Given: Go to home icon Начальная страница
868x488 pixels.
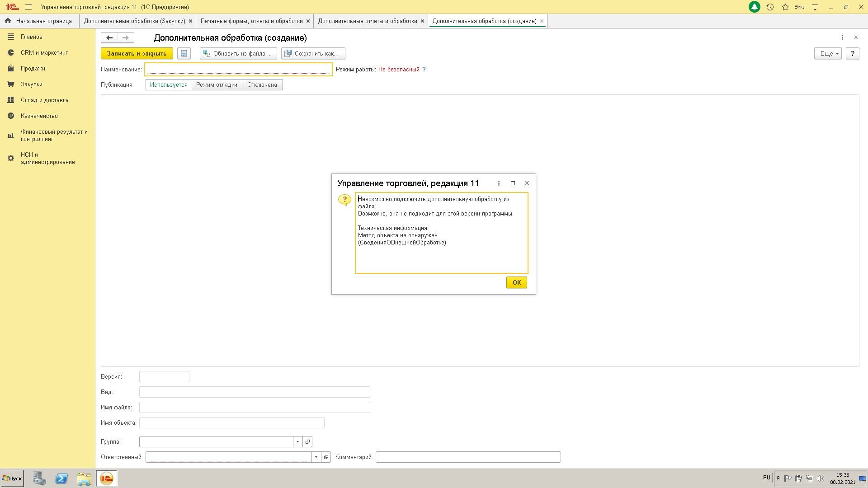Looking at the screenshot, I should click(x=8, y=21).
